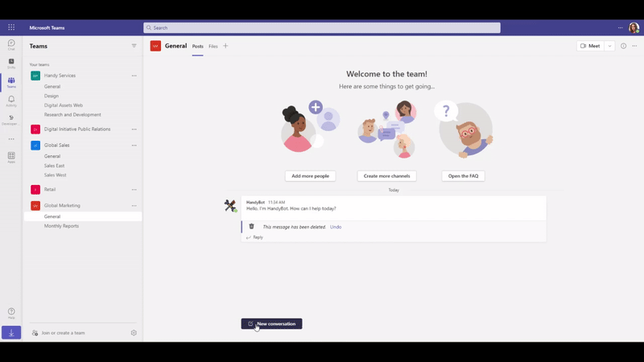Click Join or create a team
Image resolution: width=644 pixels, height=362 pixels.
tap(59, 333)
